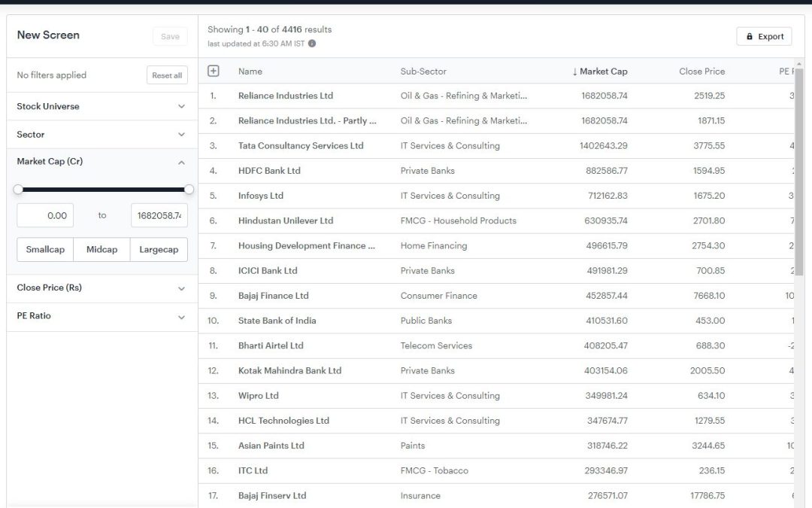
Task: Collapse the Market Cap (Cr) filter
Action: [x=102, y=162]
